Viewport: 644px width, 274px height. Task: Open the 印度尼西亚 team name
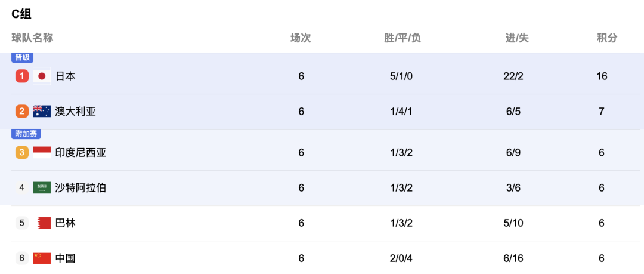click(x=80, y=152)
